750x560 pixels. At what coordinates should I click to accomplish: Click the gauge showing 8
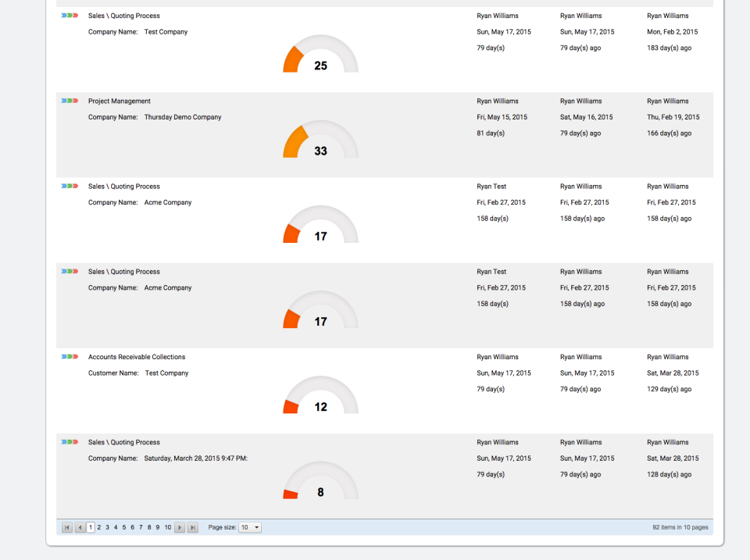point(320,480)
